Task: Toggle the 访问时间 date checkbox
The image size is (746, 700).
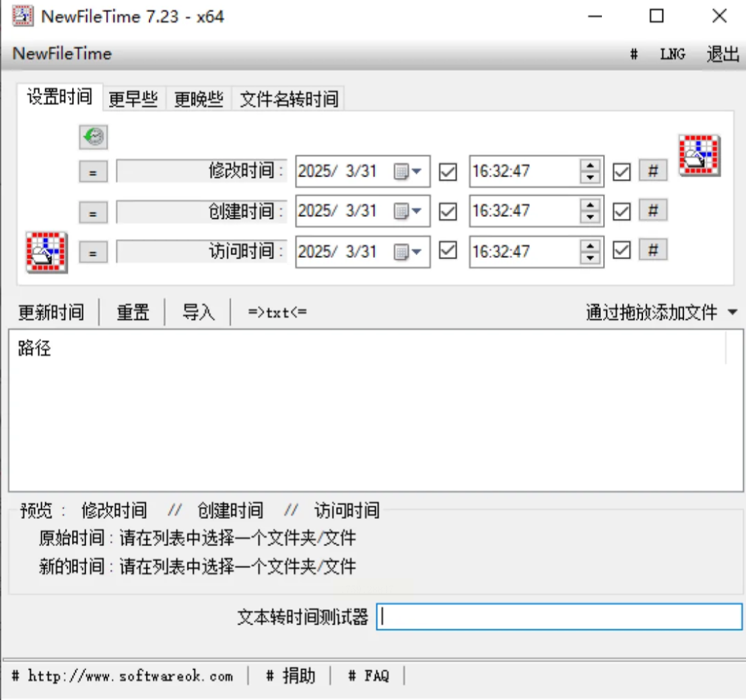Action: (448, 250)
